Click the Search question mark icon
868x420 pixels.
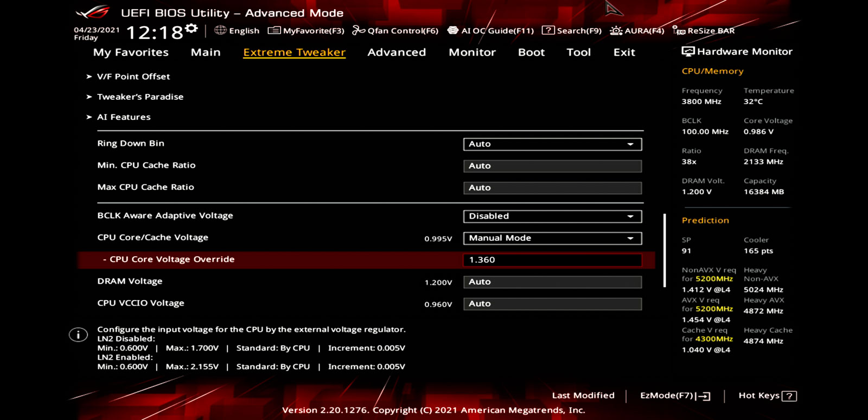(548, 30)
